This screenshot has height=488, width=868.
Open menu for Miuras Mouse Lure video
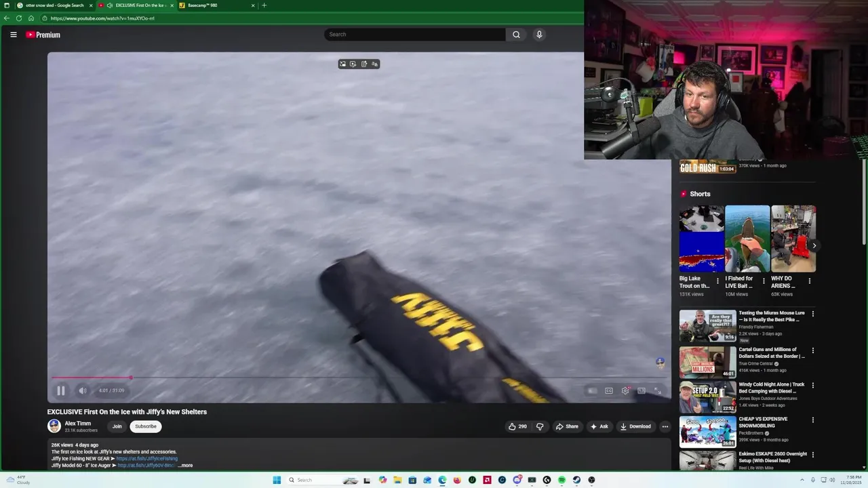click(813, 314)
